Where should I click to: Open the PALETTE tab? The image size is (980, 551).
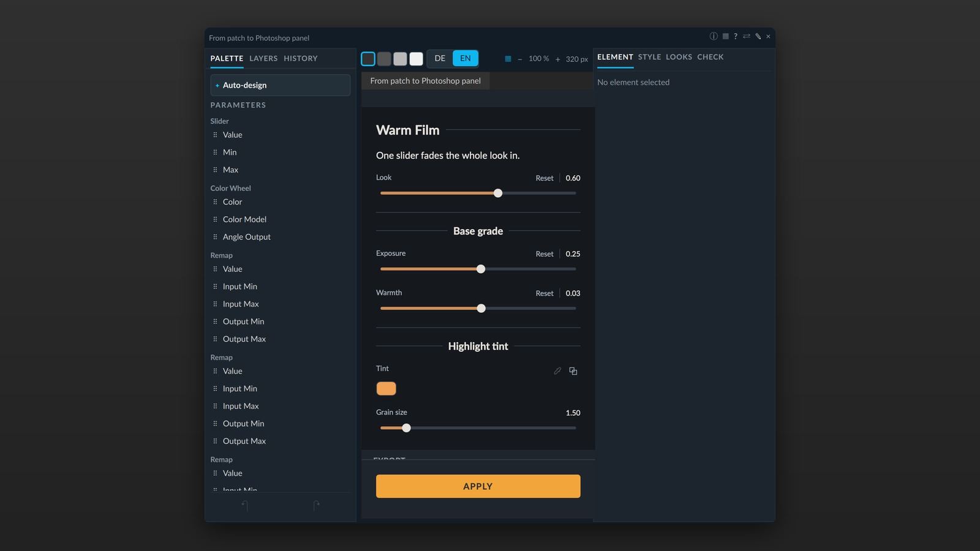click(227, 59)
